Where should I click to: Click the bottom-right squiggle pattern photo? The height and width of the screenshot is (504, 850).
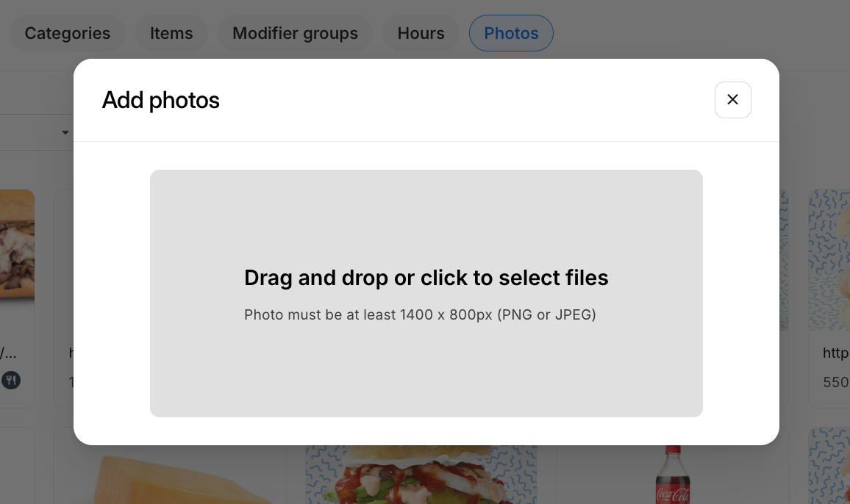click(x=829, y=470)
